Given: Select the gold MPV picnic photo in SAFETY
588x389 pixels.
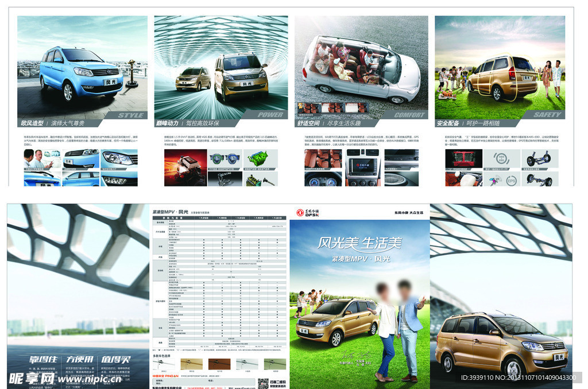Looking at the screenshot, I should click(x=500, y=68).
